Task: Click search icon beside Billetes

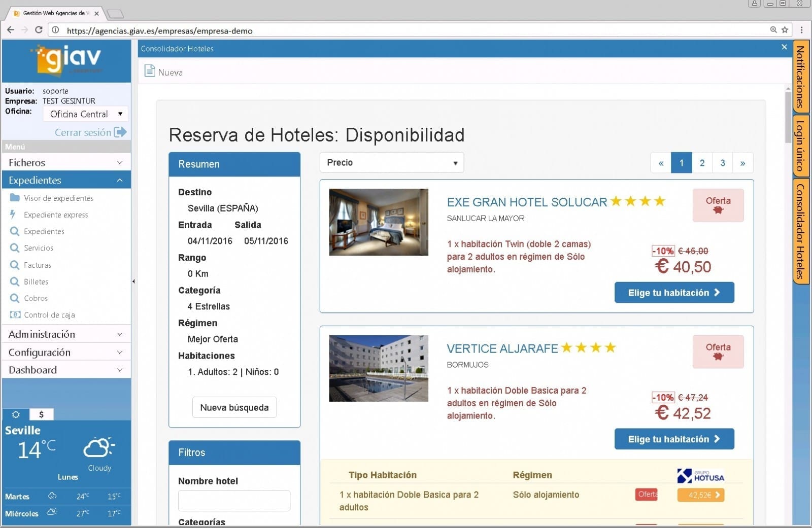Action: click(14, 281)
